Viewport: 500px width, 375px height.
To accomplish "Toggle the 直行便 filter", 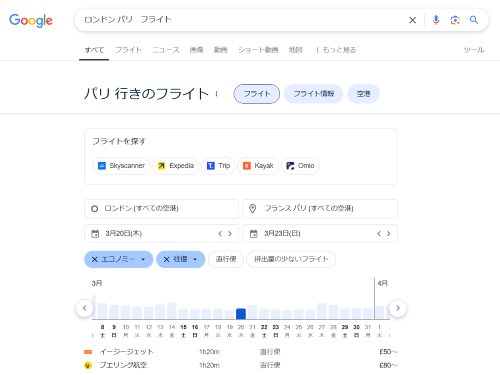I will tap(226, 259).
